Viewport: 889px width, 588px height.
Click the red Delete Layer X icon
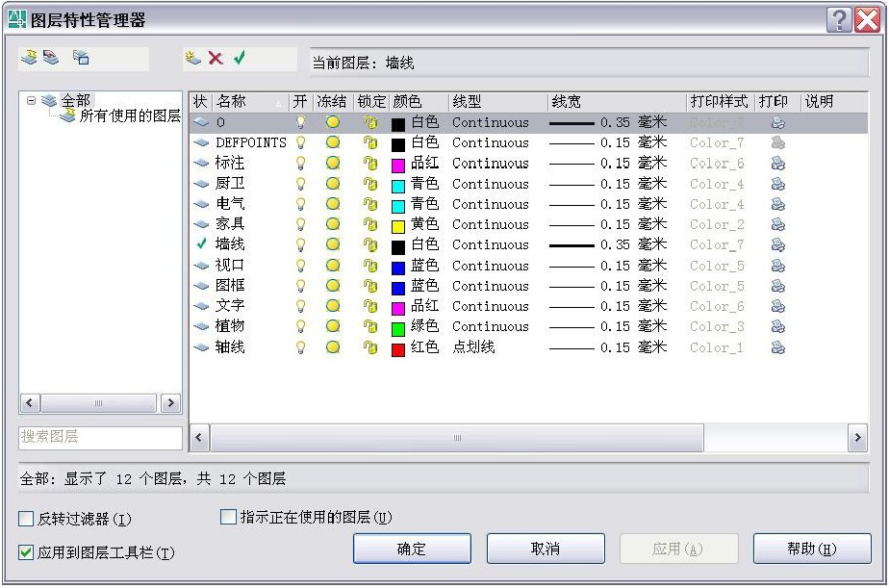(216, 58)
